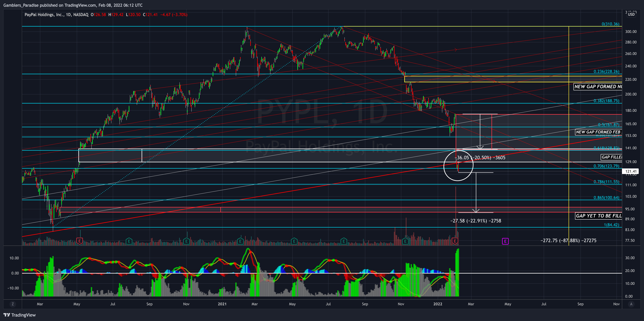Image resolution: width=644 pixels, height=321 pixels.
Task: Open the teal earnings E marker near Nov 2020
Action: coord(186,241)
